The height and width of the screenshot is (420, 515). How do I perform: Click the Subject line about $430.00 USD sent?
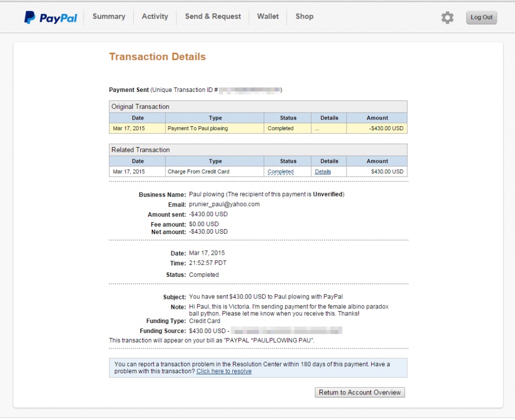pos(266,296)
